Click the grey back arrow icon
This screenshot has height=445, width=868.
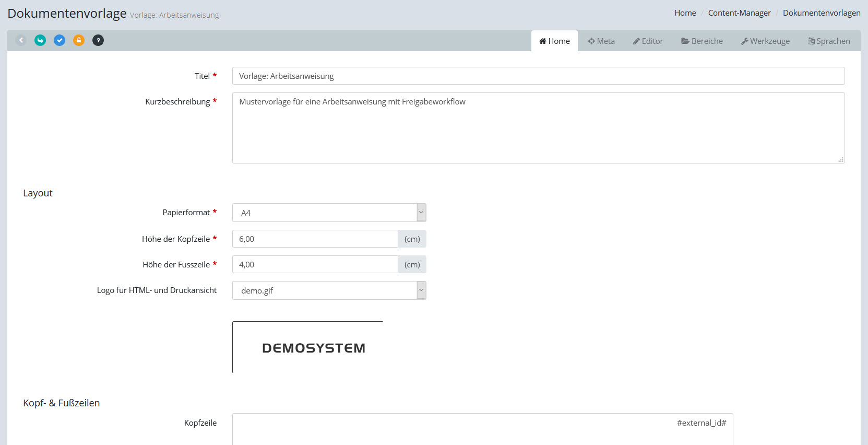click(x=21, y=40)
